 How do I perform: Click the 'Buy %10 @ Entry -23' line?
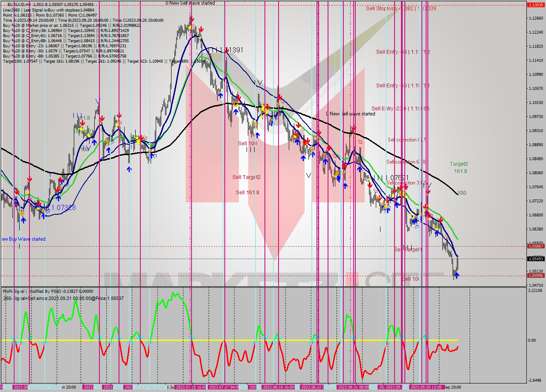point(64,46)
